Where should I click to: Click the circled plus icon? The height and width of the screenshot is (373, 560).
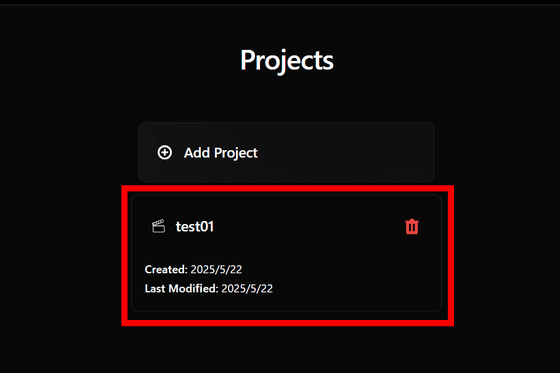165,153
